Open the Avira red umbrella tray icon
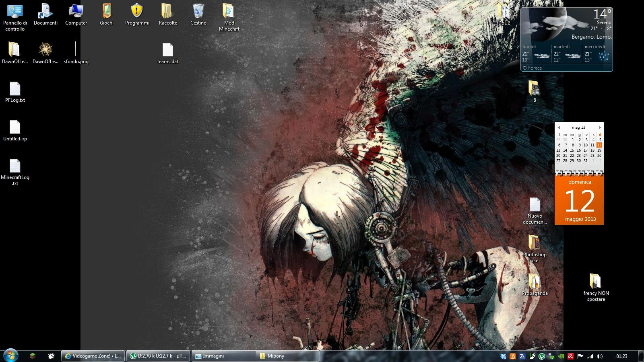Image resolution: width=644 pixels, height=362 pixels. [x=571, y=356]
